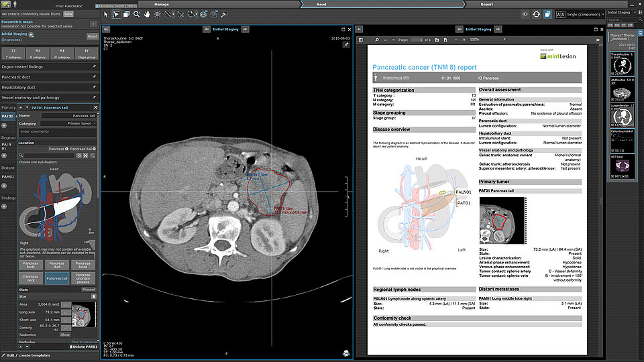Select the pan hand tool

point(147,13)
